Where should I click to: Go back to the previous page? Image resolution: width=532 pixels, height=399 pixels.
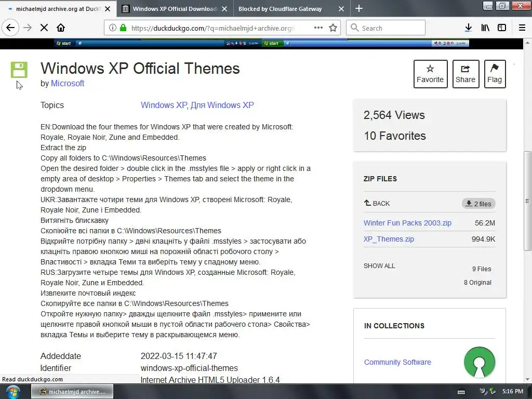tap(10, 28)
